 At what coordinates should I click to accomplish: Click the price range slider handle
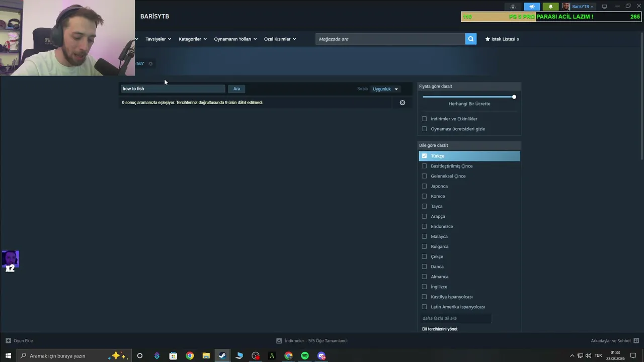pos(514,97)
